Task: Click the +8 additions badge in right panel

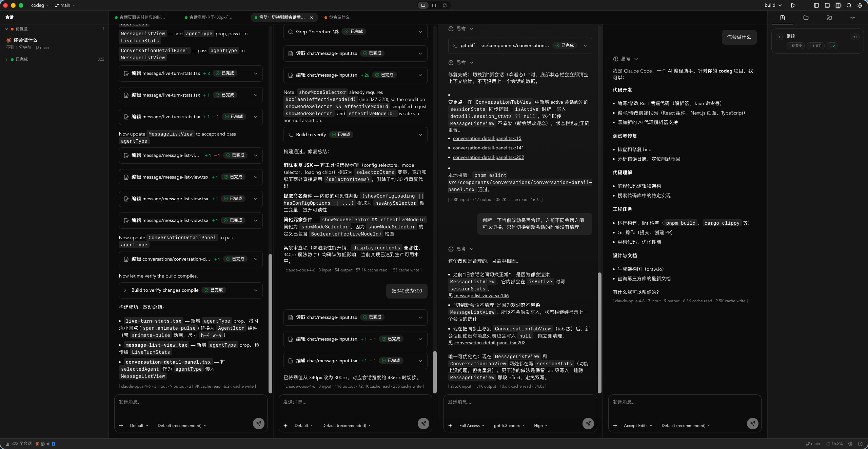Action: pyautogui.click(x=832, y=46)
